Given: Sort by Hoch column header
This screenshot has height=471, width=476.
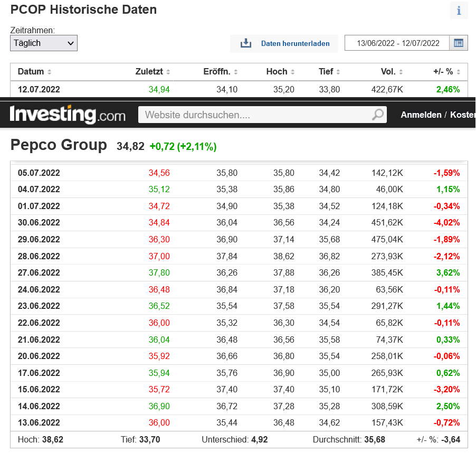Looking at the screenshot, I should (277, 72).
